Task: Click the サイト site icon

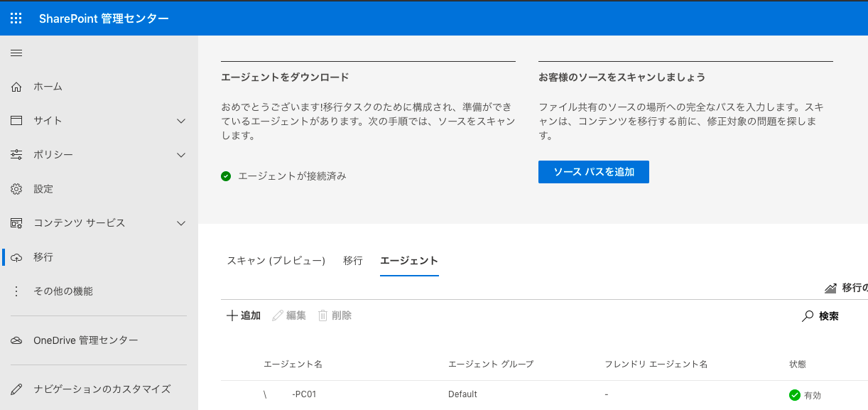Action: point(16,121)
